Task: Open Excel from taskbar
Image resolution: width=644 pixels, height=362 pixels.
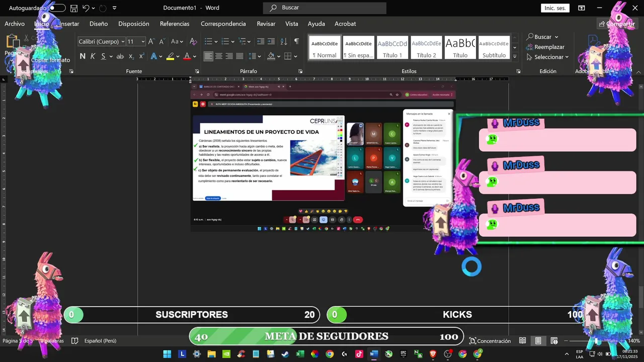Action: pos(300,354)
